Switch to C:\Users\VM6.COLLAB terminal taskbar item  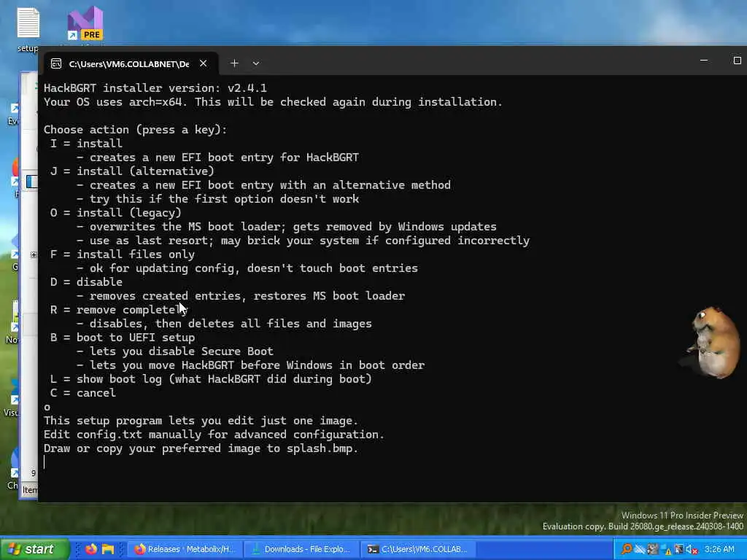point(418,549)
